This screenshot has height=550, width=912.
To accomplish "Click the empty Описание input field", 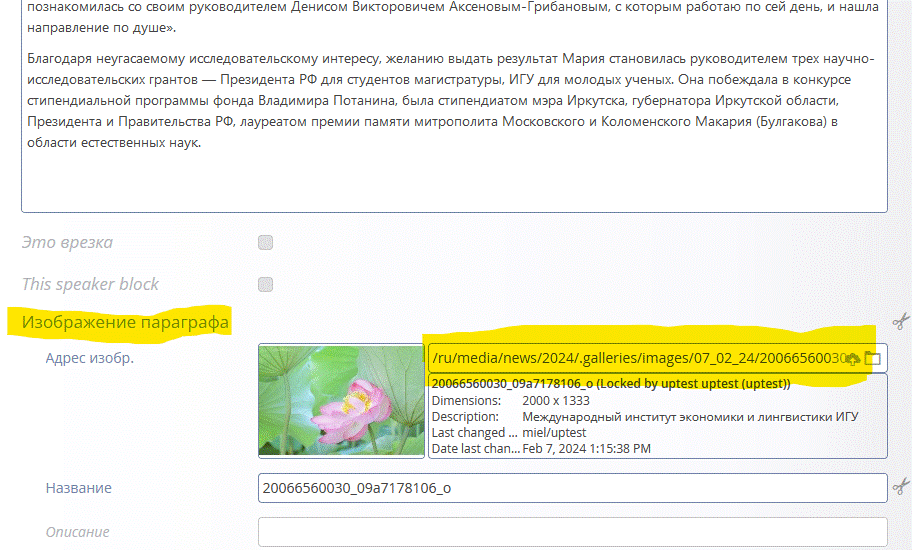I will [x=570, y=532].
